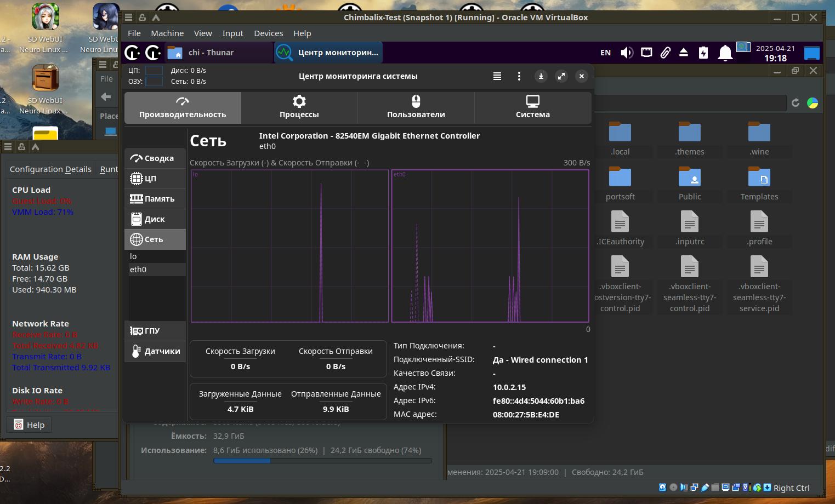The height and width of the screenshot is (504, 835).
Task: Toggle fullscreen mode of the monitoring window
Action: [x=561, y=77]
